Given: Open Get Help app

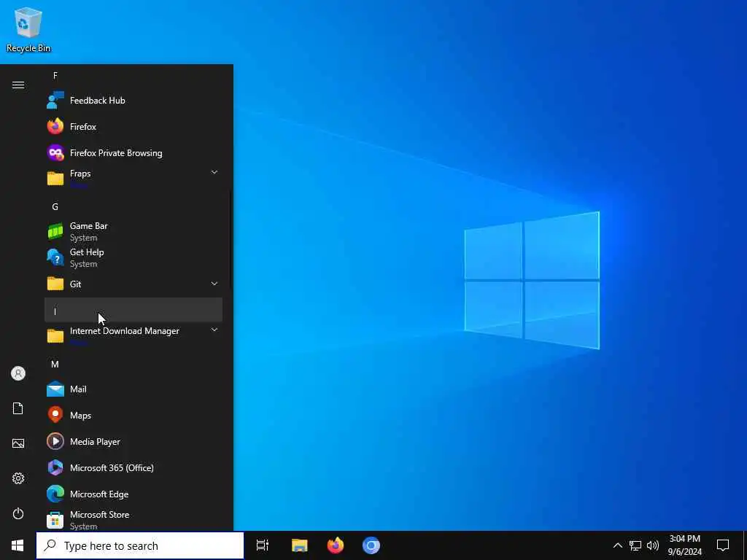Looking at the screenshot, I should click(x=133, y=257).
